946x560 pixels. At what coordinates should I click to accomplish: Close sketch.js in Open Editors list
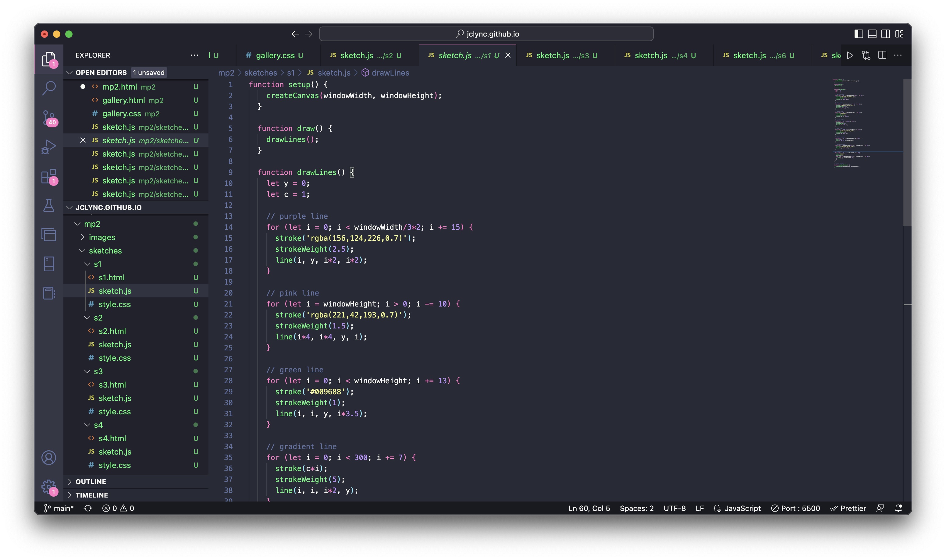pyautogui.click(x=83, y=140)
